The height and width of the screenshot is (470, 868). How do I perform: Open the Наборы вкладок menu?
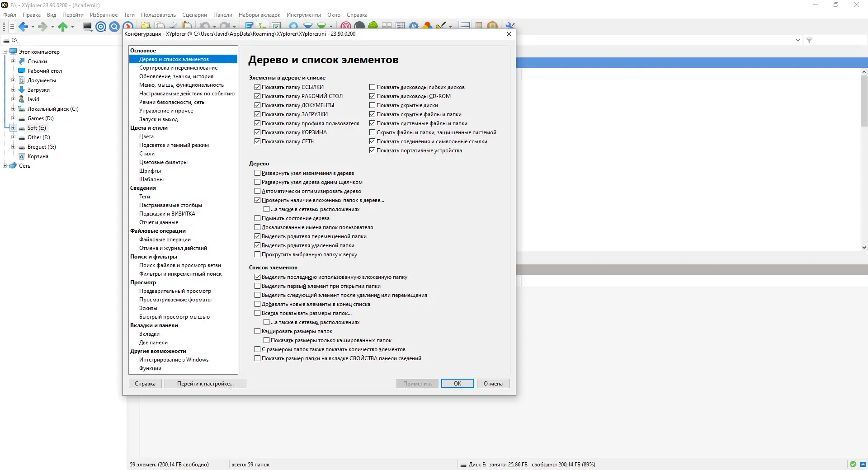coord(259,15)
